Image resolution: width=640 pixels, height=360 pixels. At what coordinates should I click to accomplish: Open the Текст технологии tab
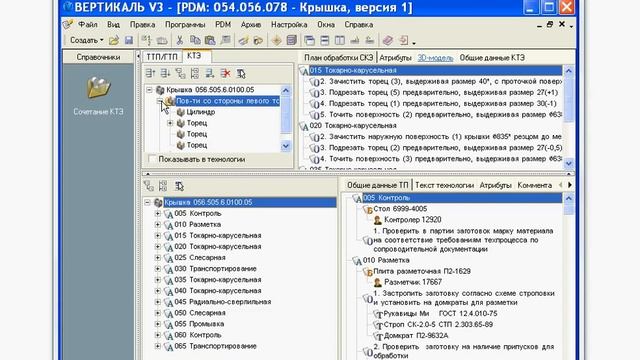[x=444, y=185]
